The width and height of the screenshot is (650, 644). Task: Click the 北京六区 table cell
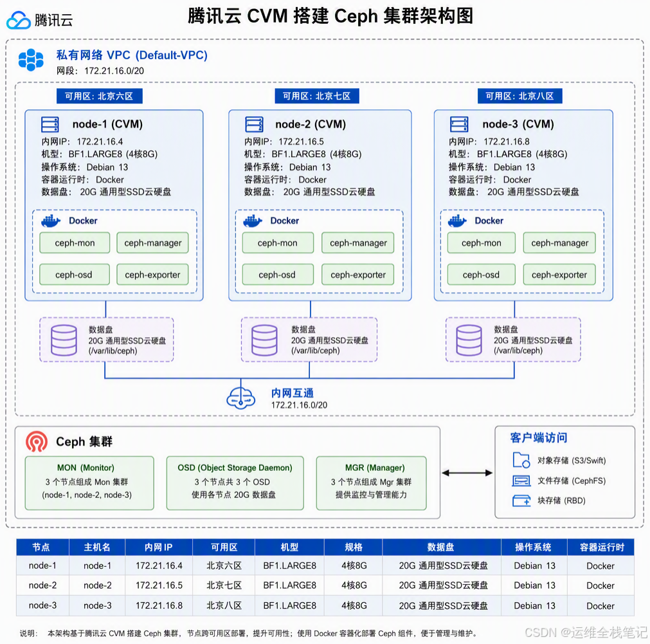pos(224,566)
